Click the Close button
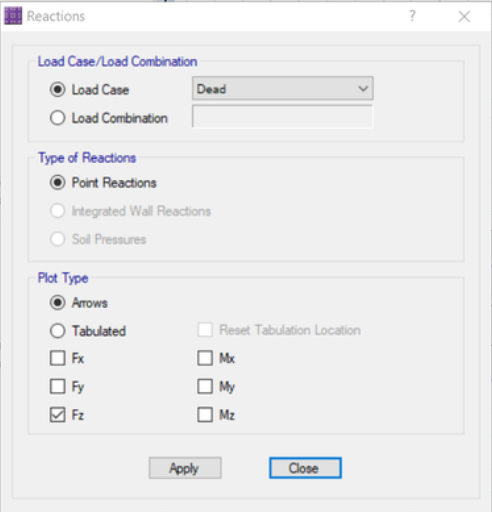Screen dimensions: 492x512 point(305,468)
